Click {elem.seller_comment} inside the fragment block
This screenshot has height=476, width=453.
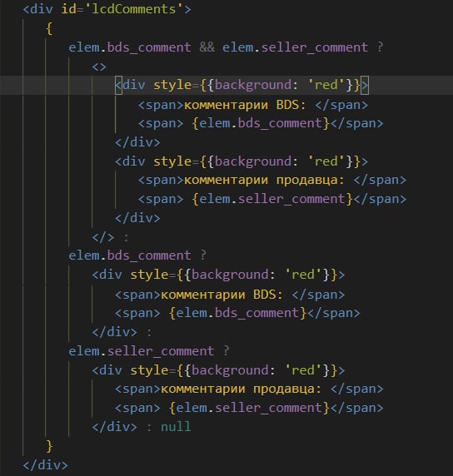pos(272,199)
